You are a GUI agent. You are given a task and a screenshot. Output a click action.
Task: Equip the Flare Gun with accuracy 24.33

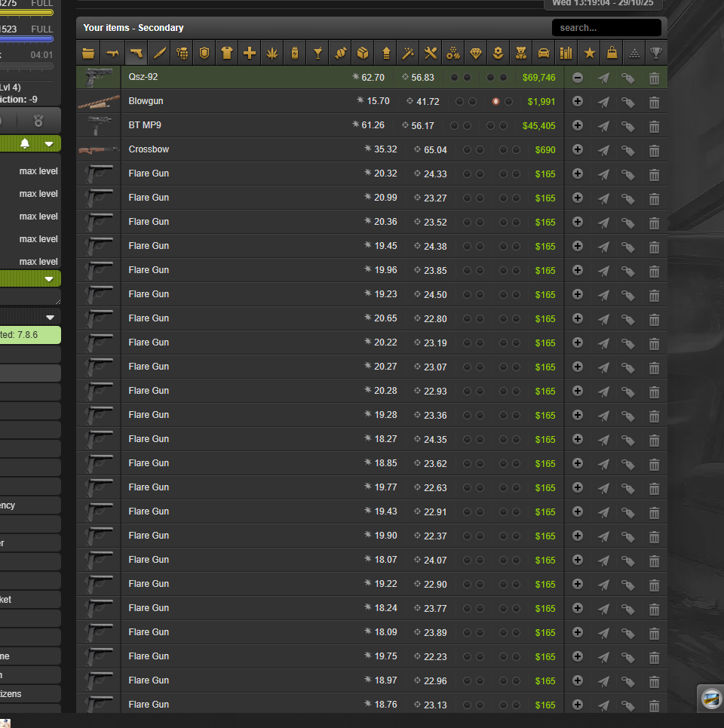(578, 174)
